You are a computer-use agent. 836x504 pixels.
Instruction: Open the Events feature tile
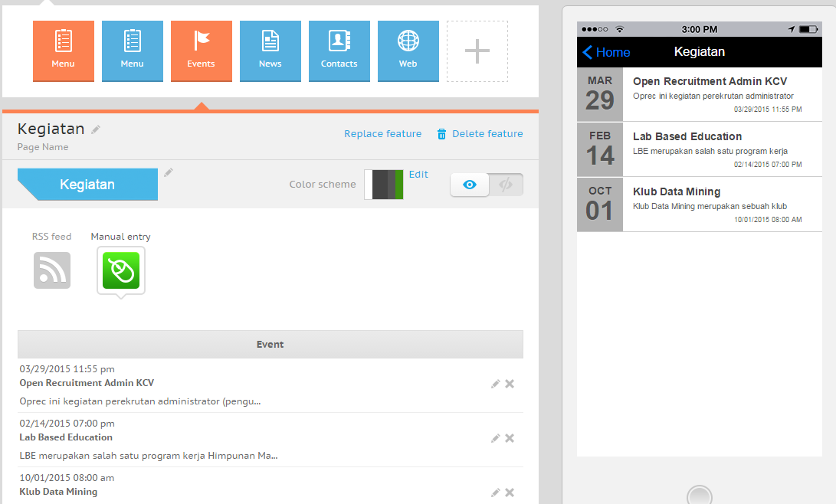201,51
